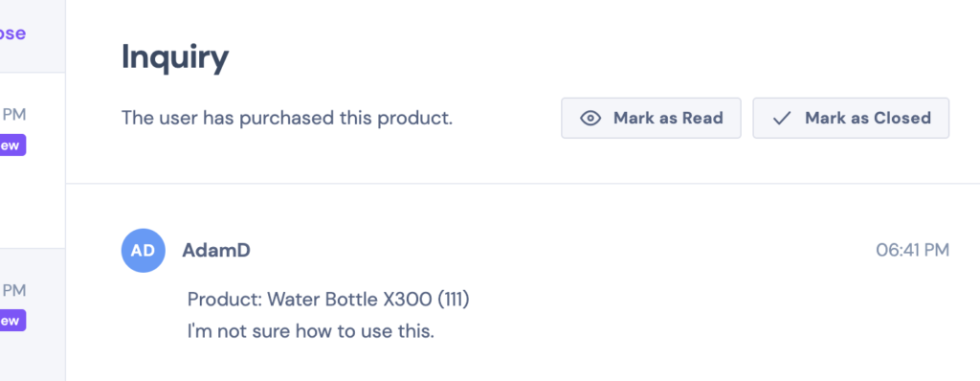Open the first inquiry item in the sidebar
Viewport: 980px width, 381px height.
33,160
